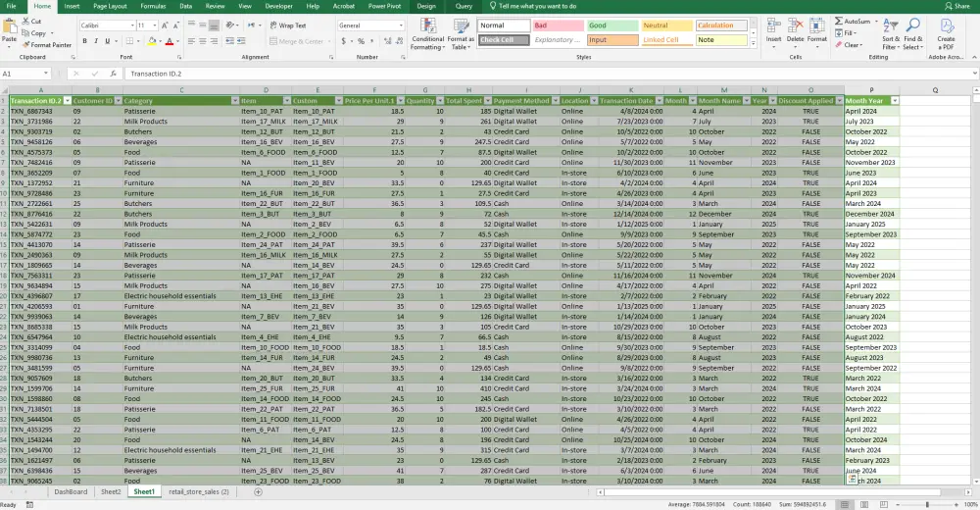Image resolution: width=980 pixels, height=510 pixels.
Task: Decrease the cell indent
Action: 230,41
